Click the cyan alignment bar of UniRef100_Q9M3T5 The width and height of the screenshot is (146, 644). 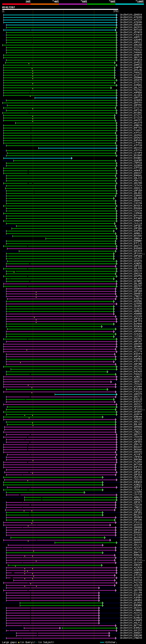coord(86,394)
